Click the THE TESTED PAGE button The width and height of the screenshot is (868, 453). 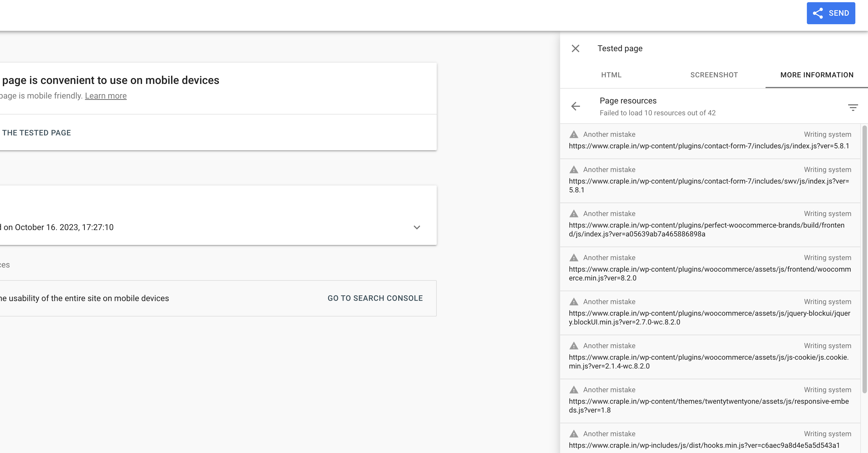pyautogui.click(x=36, y=133)
